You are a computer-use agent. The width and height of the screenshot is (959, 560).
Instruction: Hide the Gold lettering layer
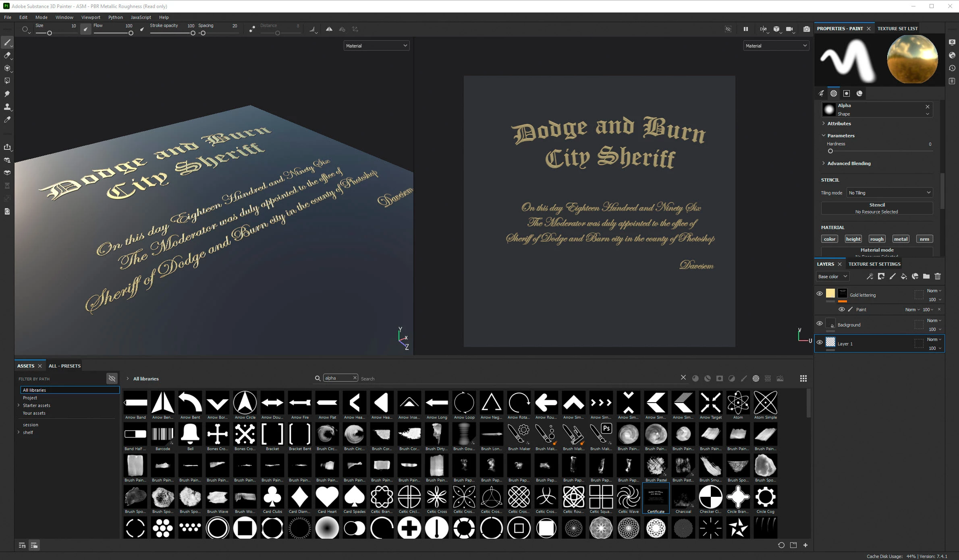[819, 293]
